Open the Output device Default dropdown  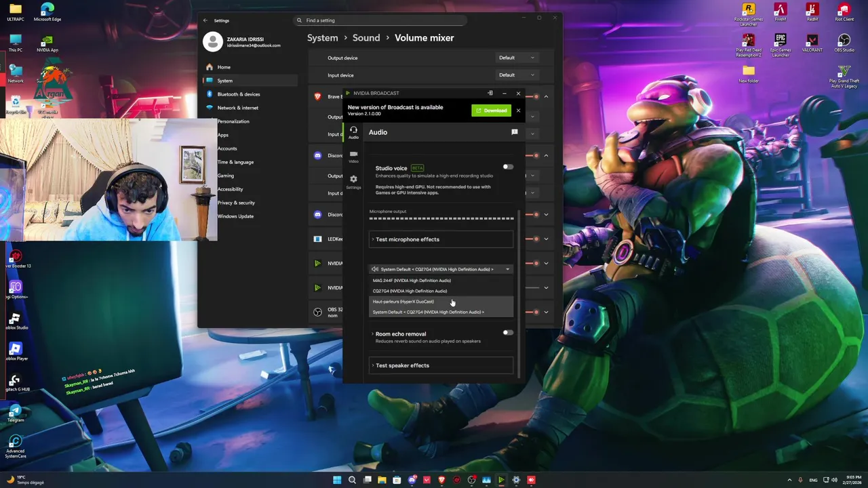pos(517,58)
